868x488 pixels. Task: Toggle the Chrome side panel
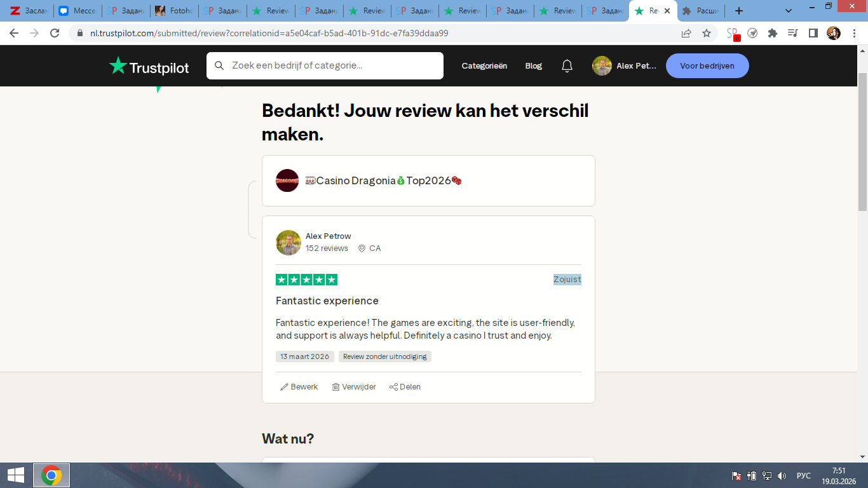(813, 33)
